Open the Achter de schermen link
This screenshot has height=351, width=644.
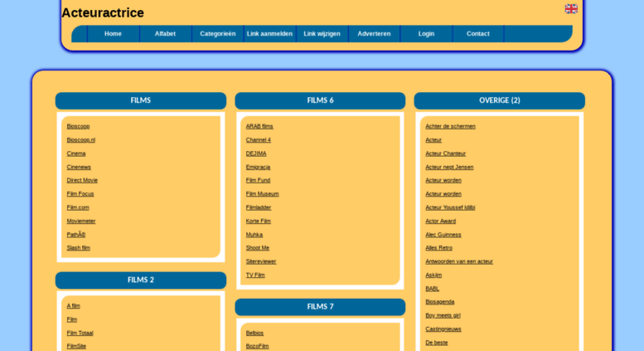(x=450, y=126)
